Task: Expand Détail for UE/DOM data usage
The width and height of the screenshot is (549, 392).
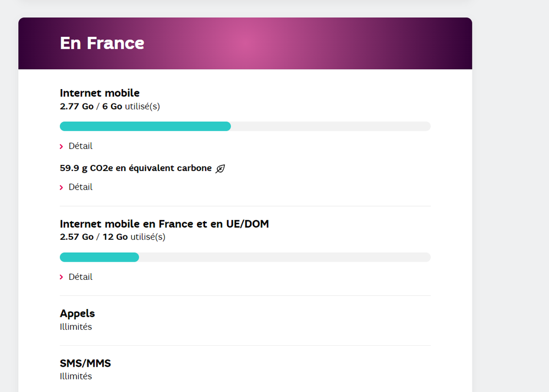Action: (80, 277)
